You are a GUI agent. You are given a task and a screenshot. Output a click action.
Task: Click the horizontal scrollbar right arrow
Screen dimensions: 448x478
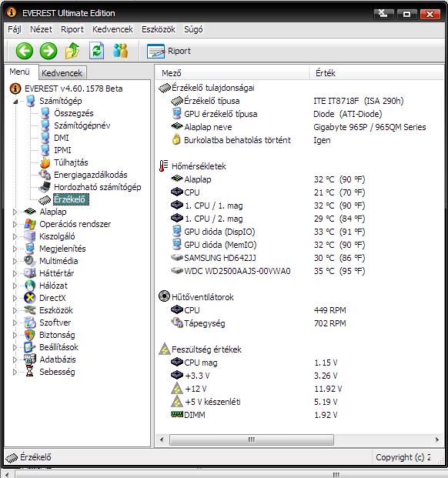(437, 440)
